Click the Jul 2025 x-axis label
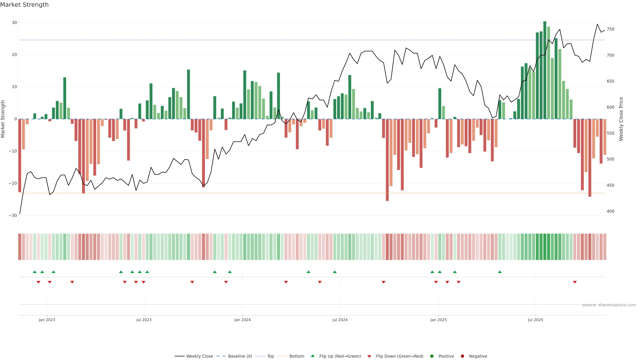644x362 pixels. coord(535,320)
